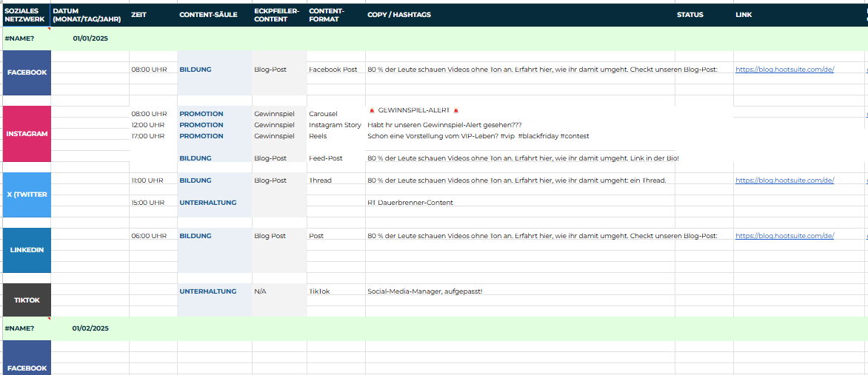Select Gewinnspiel in the Reels row
The height and width of the screenshot is (375, 868).
coord(274,136)
